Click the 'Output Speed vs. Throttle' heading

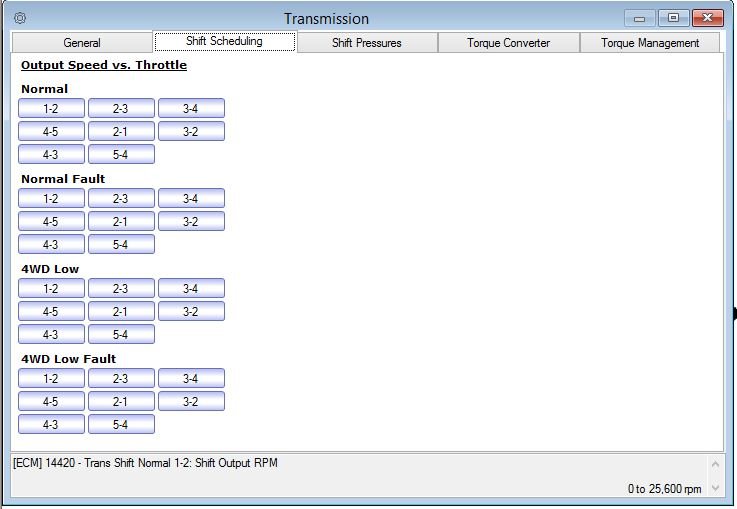coord(104,65)
